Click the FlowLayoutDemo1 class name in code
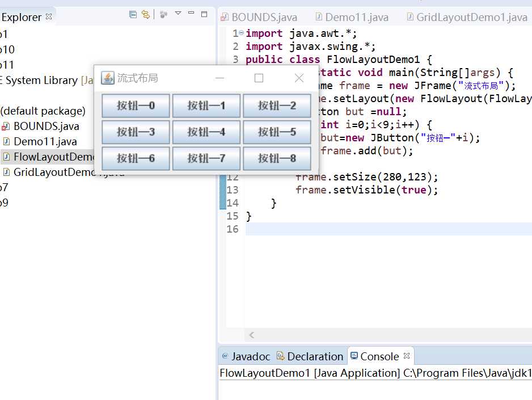Screen dimensions: 532x400 tap(373, 60)
